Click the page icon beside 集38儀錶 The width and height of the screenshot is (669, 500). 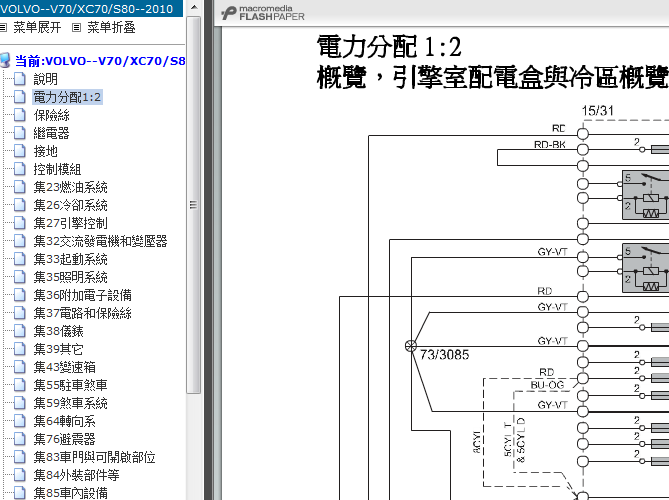pos(20,331)
